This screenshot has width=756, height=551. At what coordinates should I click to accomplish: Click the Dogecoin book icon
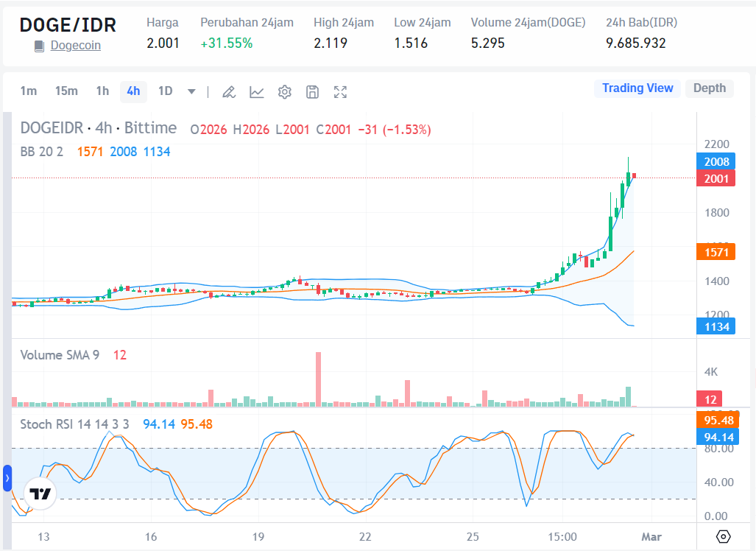(x=40, y=46)
